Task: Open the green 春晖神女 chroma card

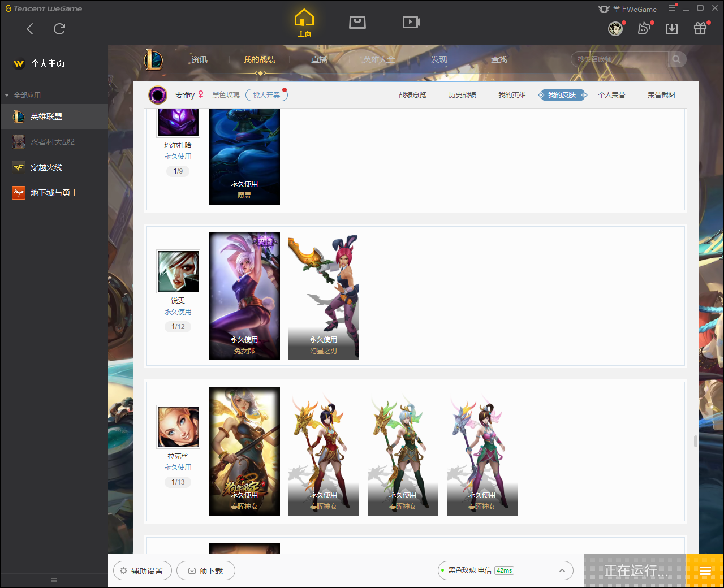Action: click(x=403, y=451)
